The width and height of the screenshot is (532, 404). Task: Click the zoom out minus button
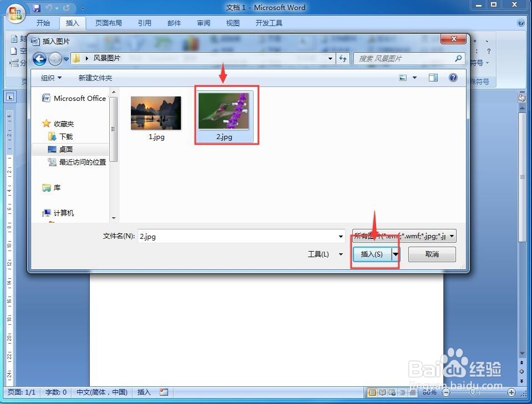(447, 392)
